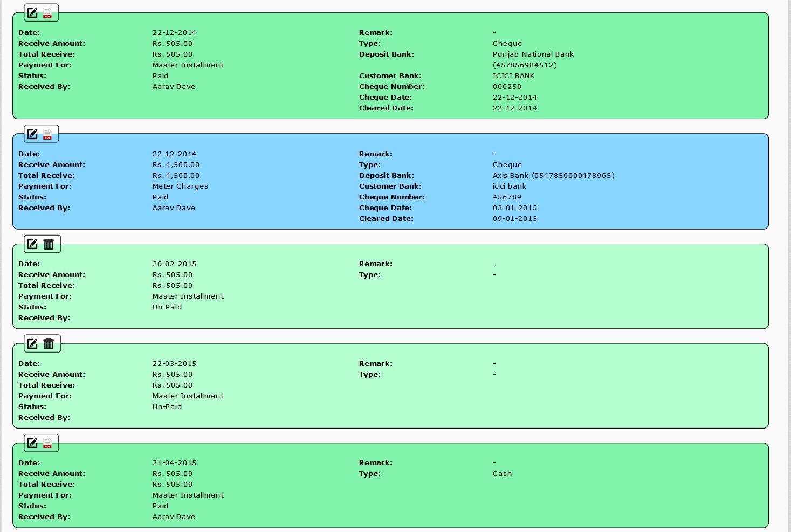This screenshot has height=532, width=791.
Task: Click the Cash payment type value
Action: click(502, 474)
